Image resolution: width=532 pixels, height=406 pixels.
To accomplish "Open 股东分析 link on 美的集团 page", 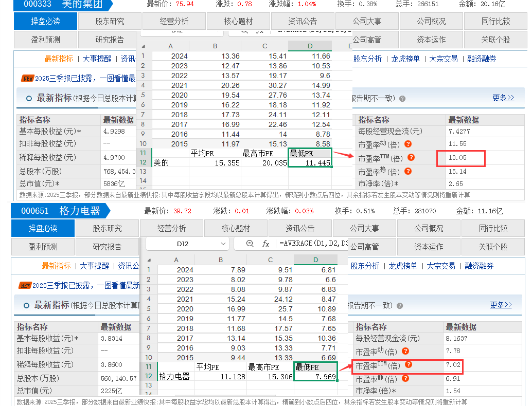I will coord(367,59).
